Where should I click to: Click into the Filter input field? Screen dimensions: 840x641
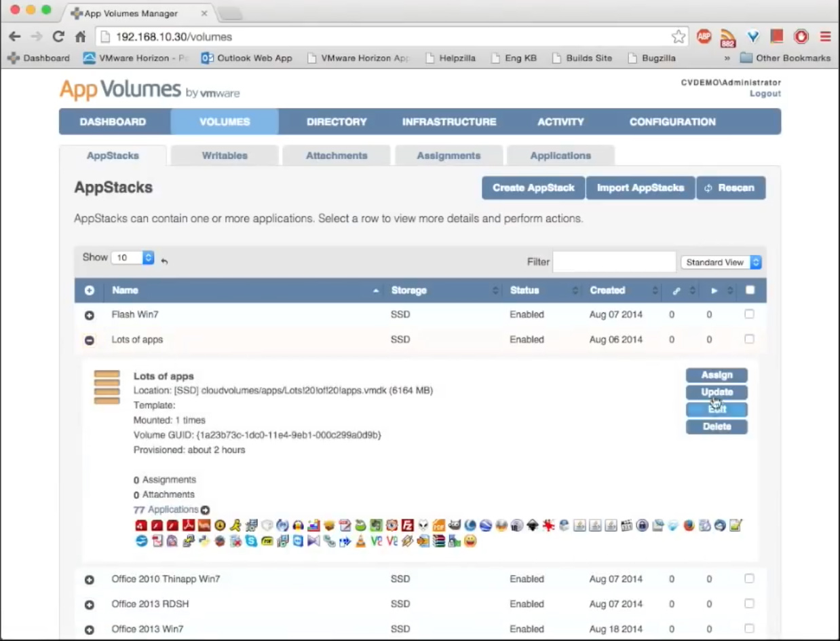(x=614, y=261)
